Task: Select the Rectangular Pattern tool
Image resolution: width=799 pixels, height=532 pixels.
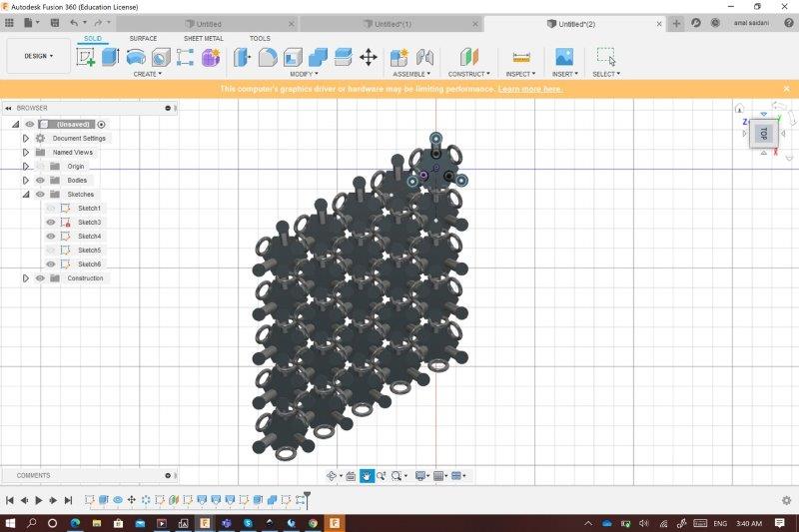Action: (185, 57)
